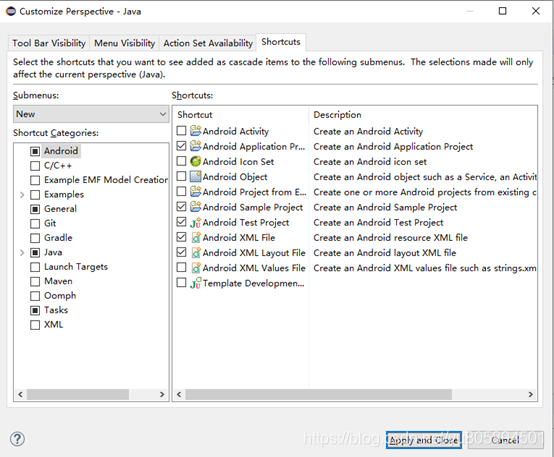Expand the Java category tree node

[x=22, y=253]
